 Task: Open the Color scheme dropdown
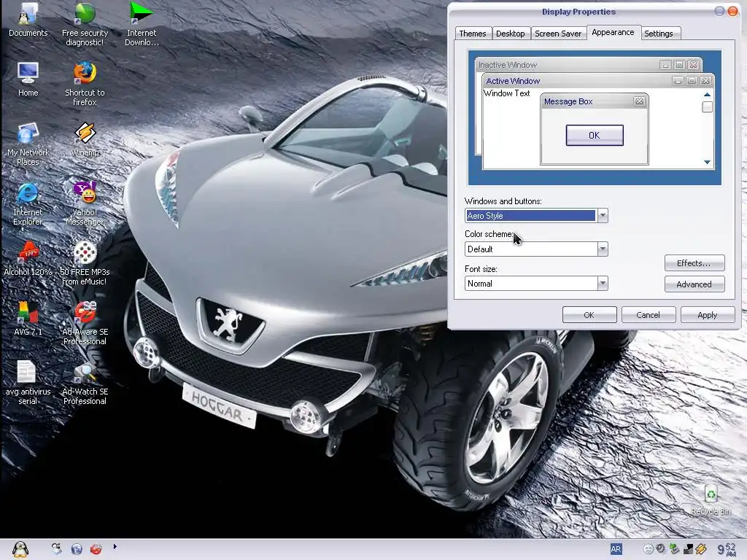602,249
